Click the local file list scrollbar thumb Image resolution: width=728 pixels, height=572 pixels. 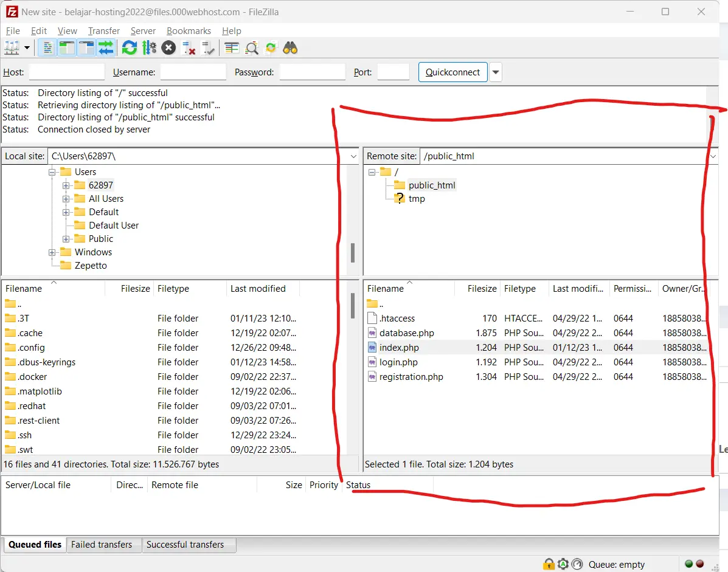(x=353, y=306)
